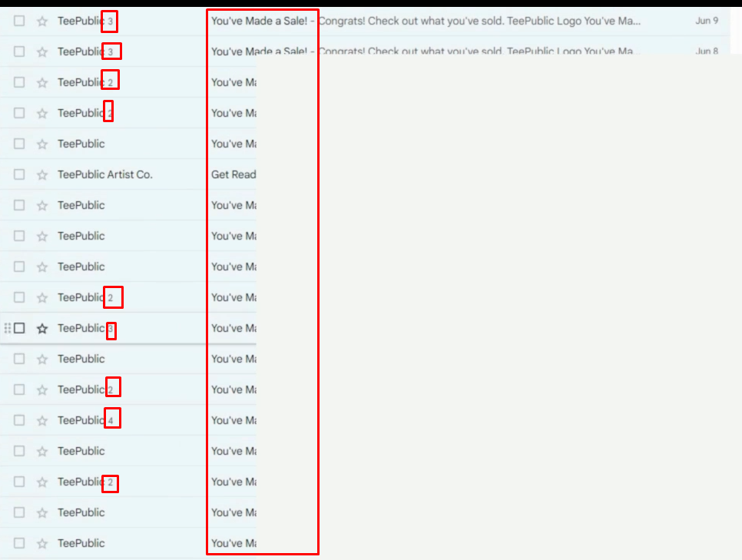Star the Jun 8 TeePublic email
This screenshot has height=560, width=742.
coord(42,51)
